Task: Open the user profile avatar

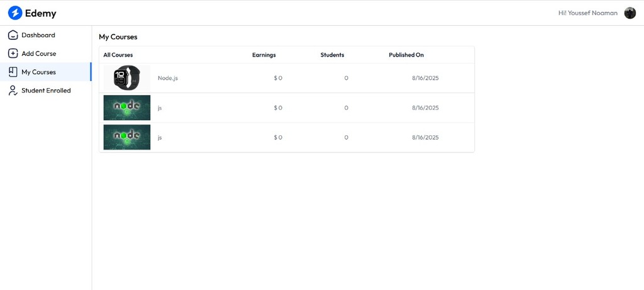Action: 630,13
